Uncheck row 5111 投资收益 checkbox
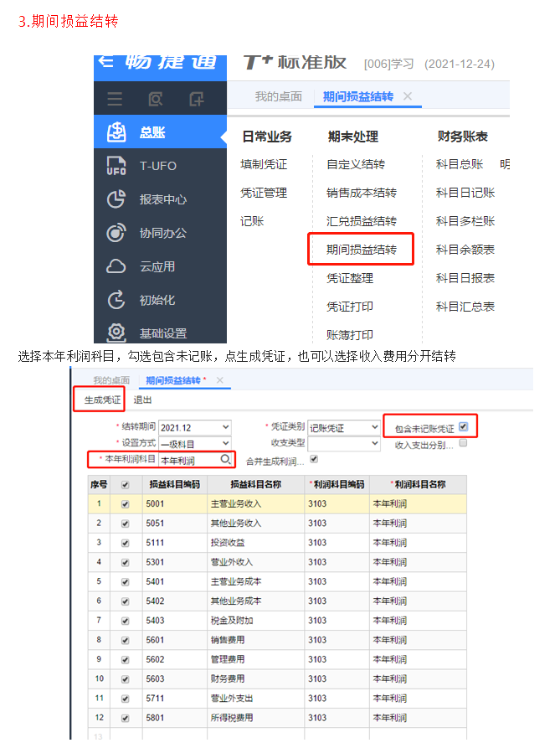 [126, 544]
